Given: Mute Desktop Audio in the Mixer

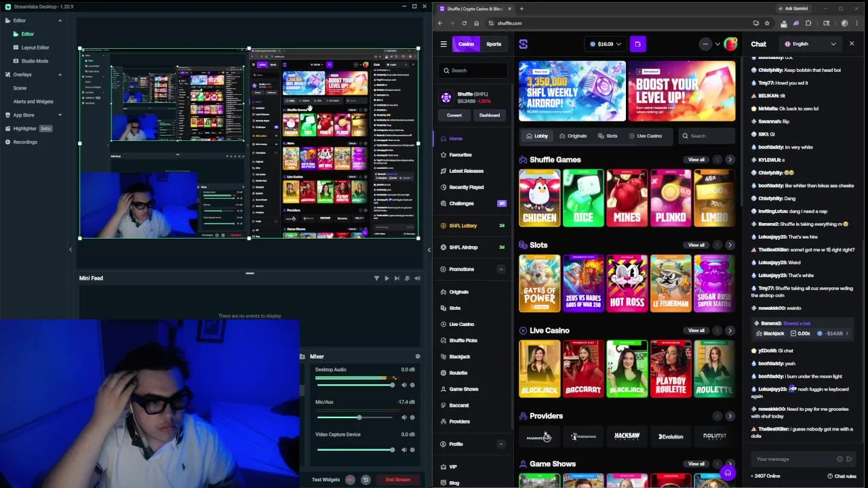Looking at the screenshot, I should click(x=404, y=385).
